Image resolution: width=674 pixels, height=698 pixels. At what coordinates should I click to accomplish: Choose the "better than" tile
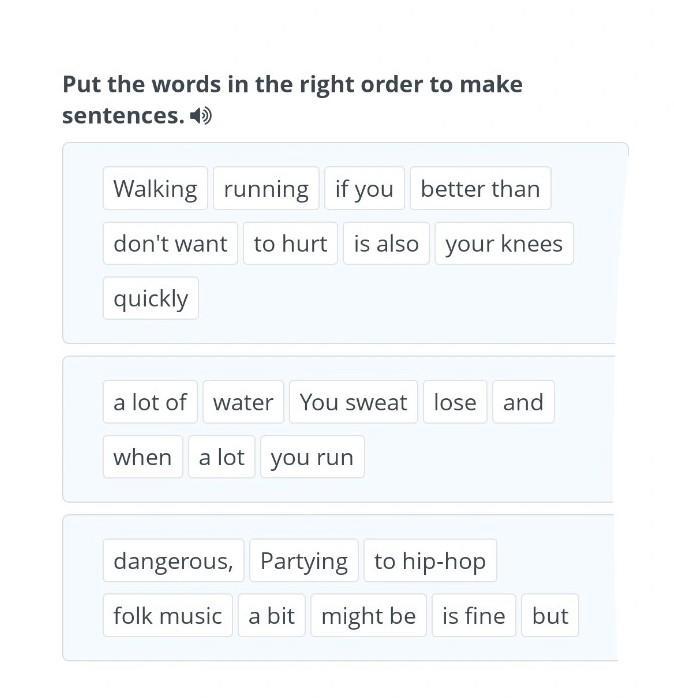click(480, 189)
